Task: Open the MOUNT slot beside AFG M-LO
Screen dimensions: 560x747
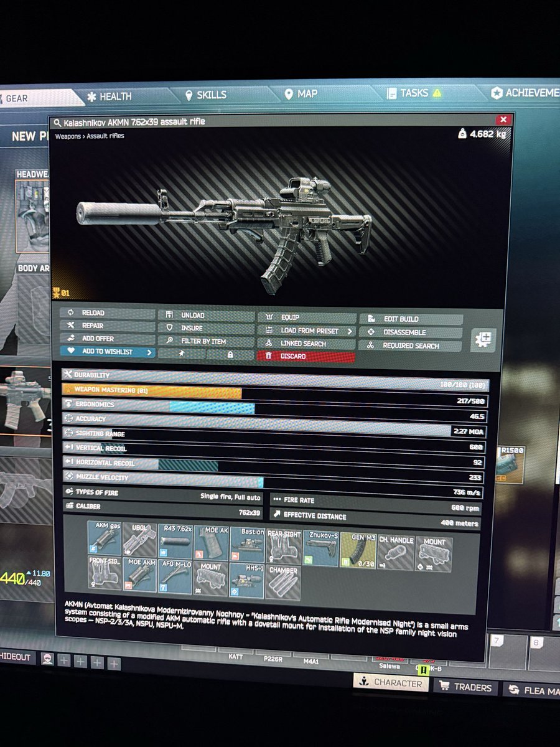Action: (x=211, y=579)
